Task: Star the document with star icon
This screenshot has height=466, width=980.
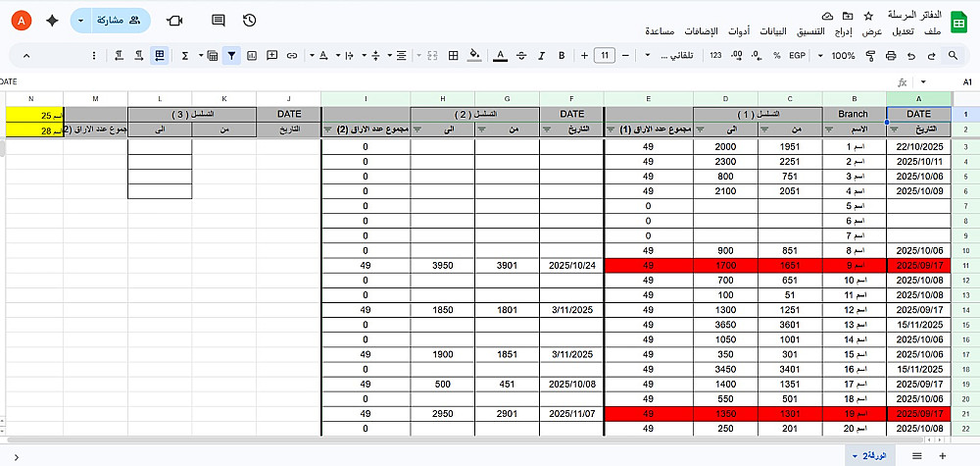Action: click(x=868, y=16)
